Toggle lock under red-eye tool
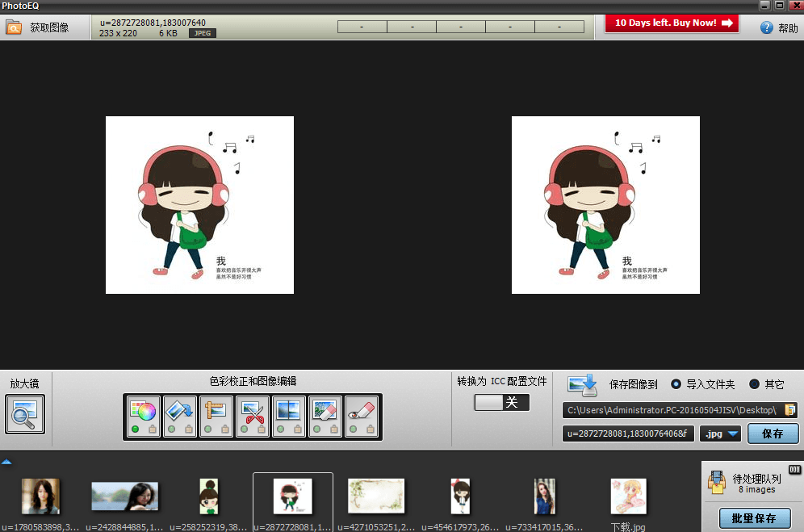The height and width of the screenshot is (532, 804). click(x=371, y=429)
